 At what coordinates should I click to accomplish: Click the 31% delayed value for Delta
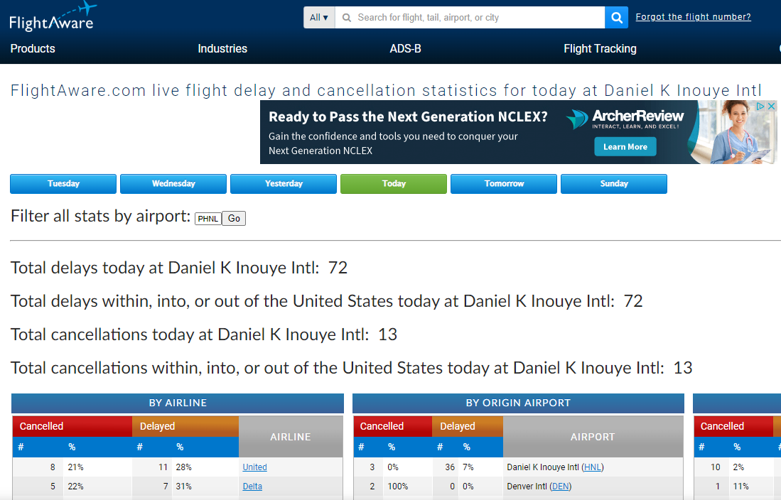[x=183, y=487]
